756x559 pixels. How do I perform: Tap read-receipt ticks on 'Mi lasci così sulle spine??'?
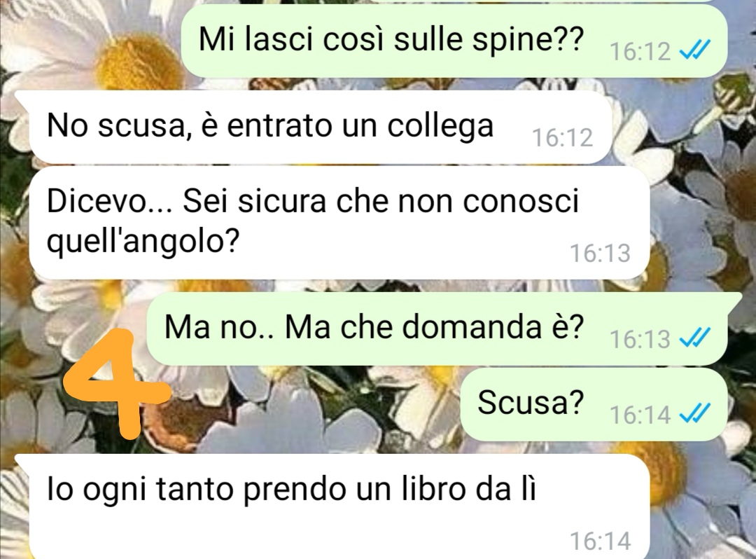[695, 50]
